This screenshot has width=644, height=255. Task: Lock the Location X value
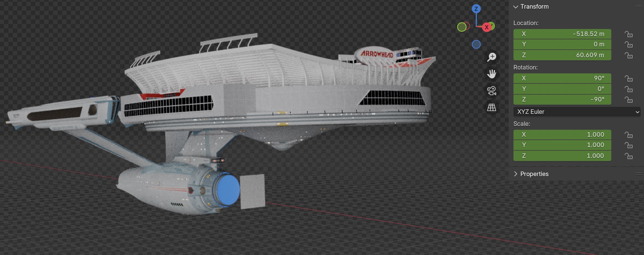[629, 34]
